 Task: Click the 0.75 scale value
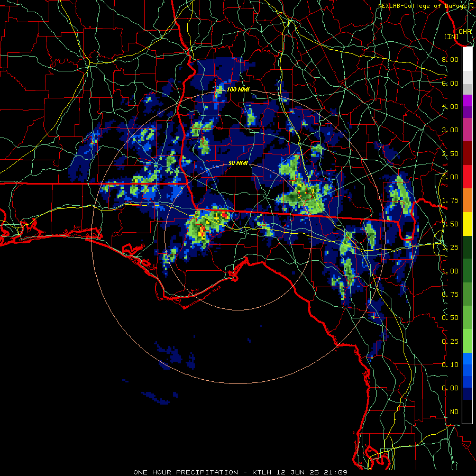(x=450, y=295)
